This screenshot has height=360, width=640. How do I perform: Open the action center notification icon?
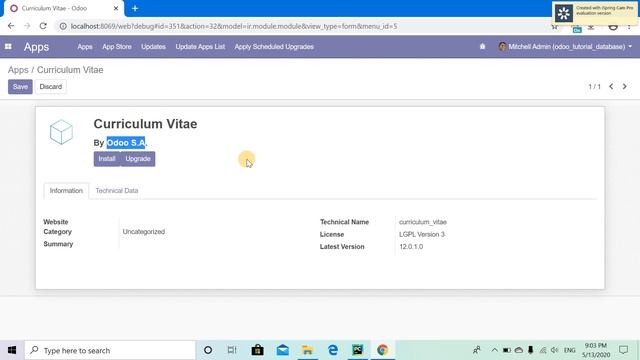[x=623, y=350]
